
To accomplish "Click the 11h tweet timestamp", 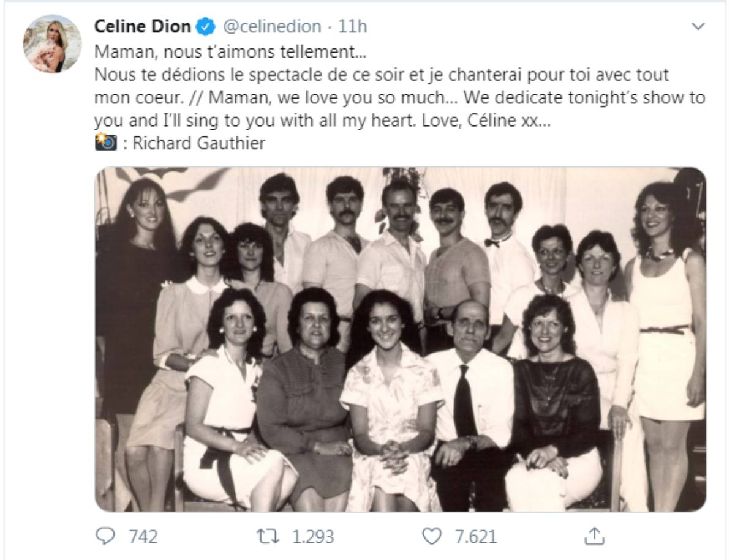I will [x=353, y=27].
